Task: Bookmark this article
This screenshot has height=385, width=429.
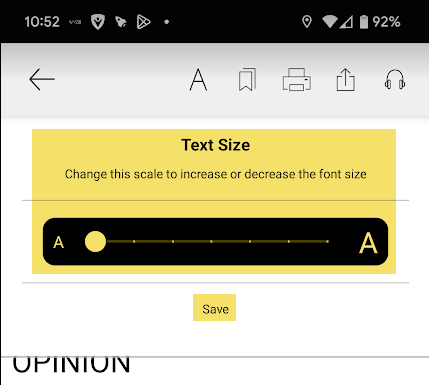Action: click(x=247, y=80)
